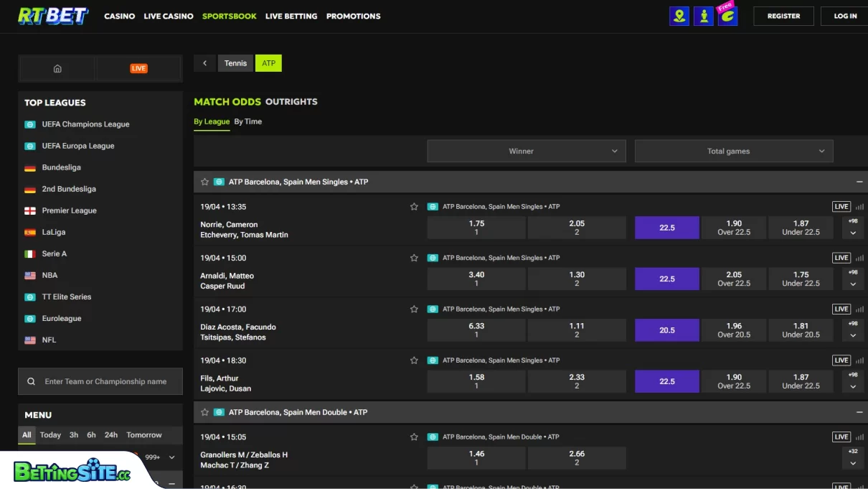Click the blue chess pawn icon in header

(x=704, y=16)
